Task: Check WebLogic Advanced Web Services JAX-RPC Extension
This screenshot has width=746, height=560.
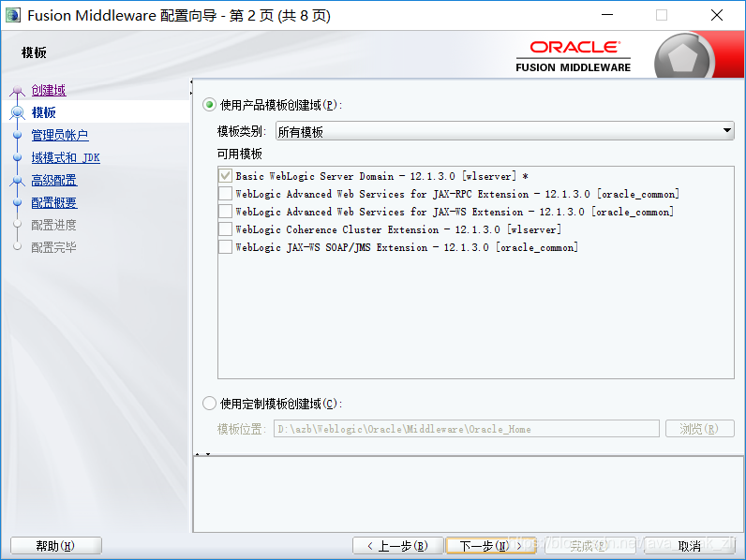Action: [226, 194]
